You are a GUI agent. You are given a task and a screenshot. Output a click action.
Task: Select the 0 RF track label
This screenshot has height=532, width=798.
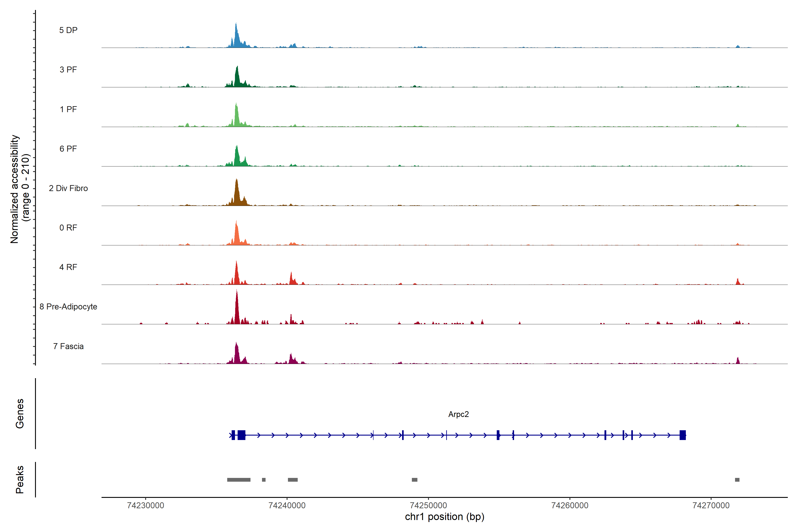[68, 228]
